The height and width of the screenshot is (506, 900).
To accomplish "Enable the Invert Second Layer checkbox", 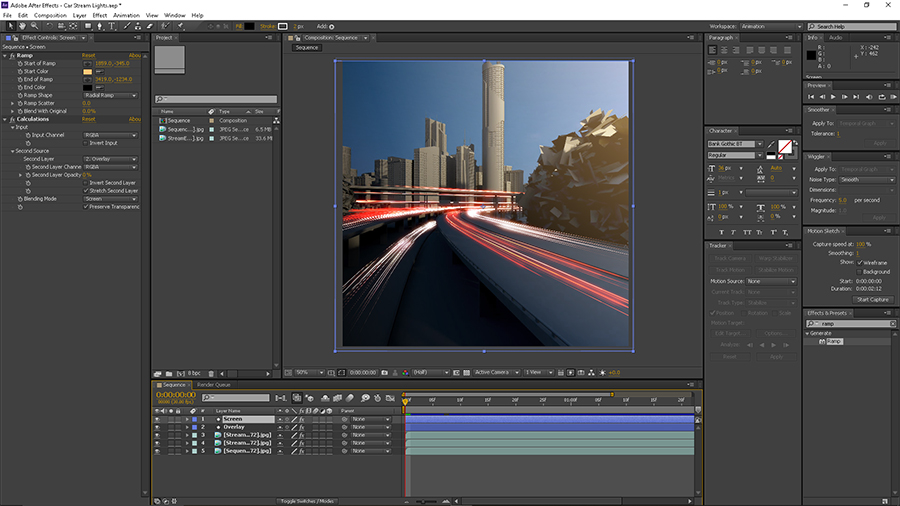I will tap(86, 183).
